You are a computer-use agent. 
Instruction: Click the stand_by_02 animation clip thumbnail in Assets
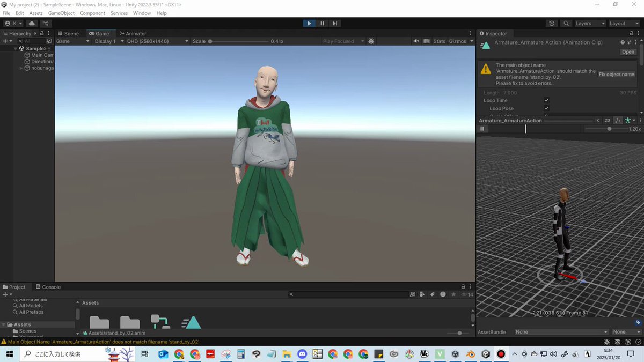pos(191,322)
